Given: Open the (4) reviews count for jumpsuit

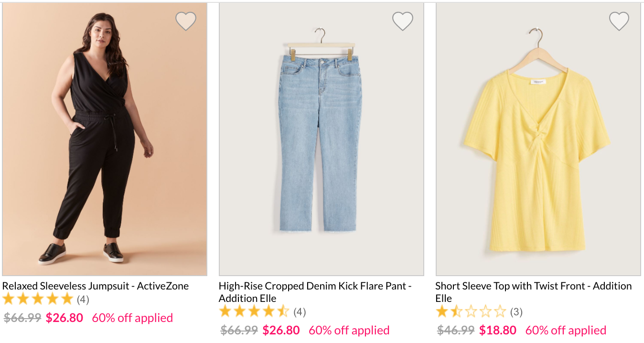Looking at the screenshot, I should (x=83, y=300).
